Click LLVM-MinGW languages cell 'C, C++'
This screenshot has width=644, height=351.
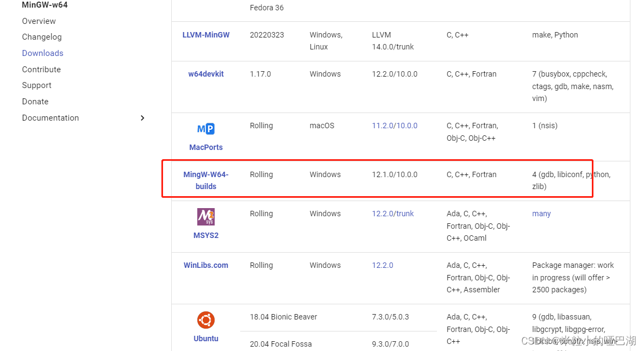tap(458, 35)
